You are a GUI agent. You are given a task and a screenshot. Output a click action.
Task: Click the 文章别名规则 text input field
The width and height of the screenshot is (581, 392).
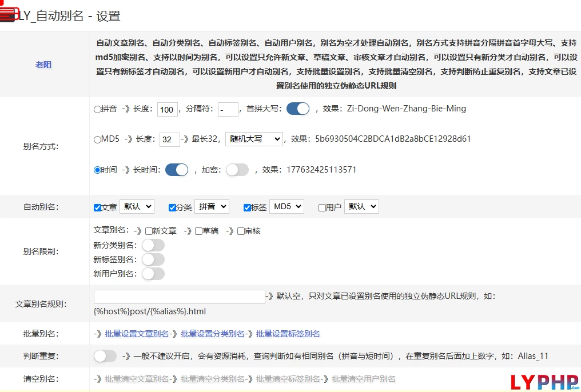[x=179, y=297]
